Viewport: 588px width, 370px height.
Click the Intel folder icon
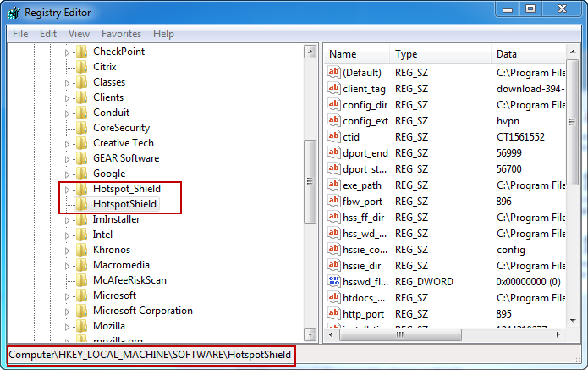82,235
